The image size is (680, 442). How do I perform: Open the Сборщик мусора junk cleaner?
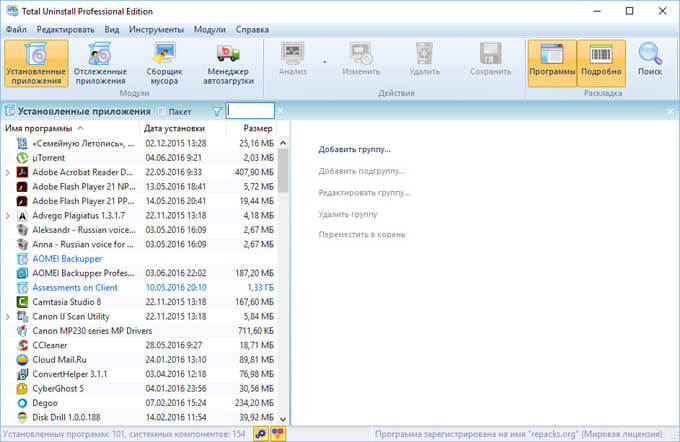[x=164, y=63]
